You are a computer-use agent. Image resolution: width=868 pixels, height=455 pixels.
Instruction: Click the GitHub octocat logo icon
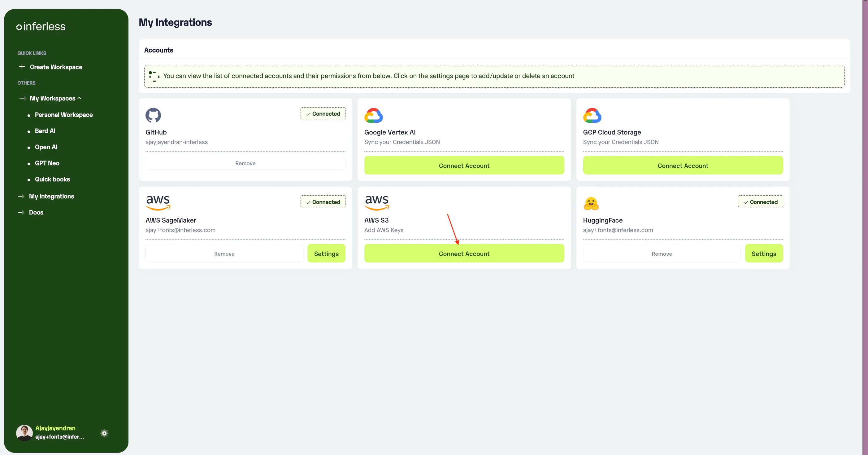tap(153, 115)
